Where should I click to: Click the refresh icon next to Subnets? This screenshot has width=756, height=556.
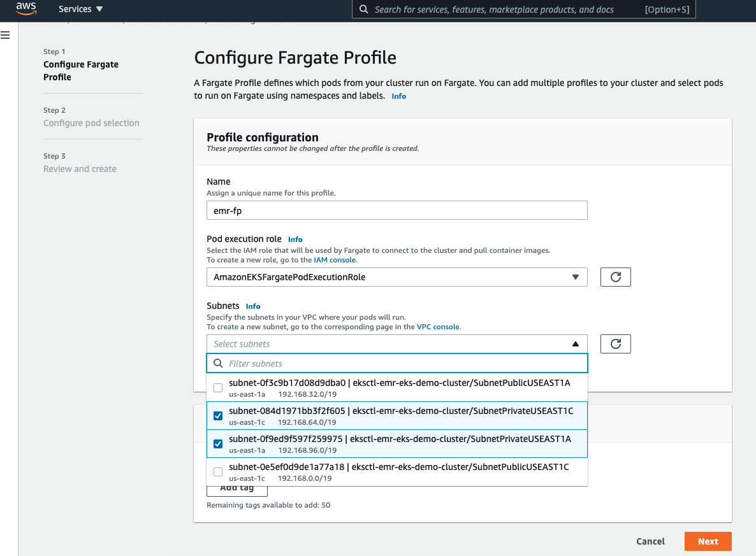coord(614,343)
